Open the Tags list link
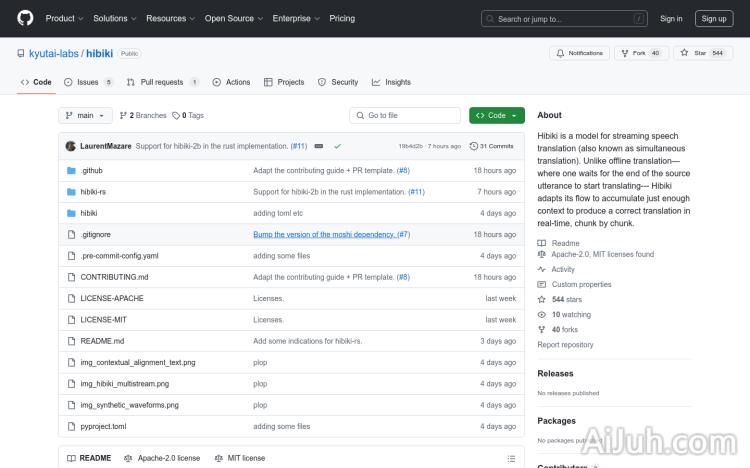The height and width of the screenshot is (468, 750). click(188, 115)
